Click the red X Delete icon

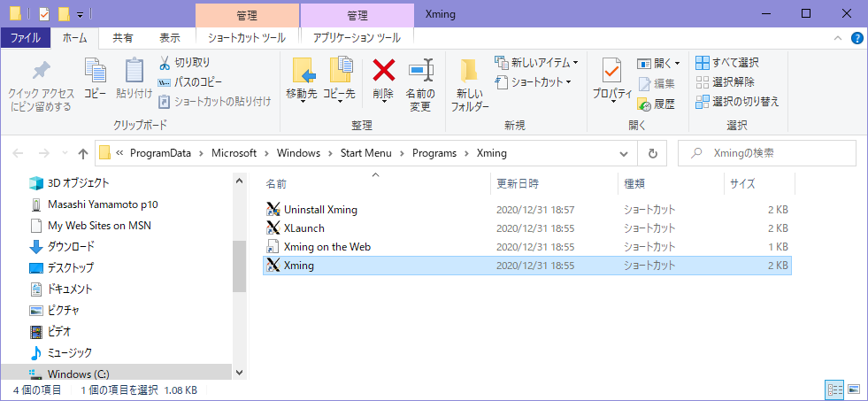click(383, 70)
